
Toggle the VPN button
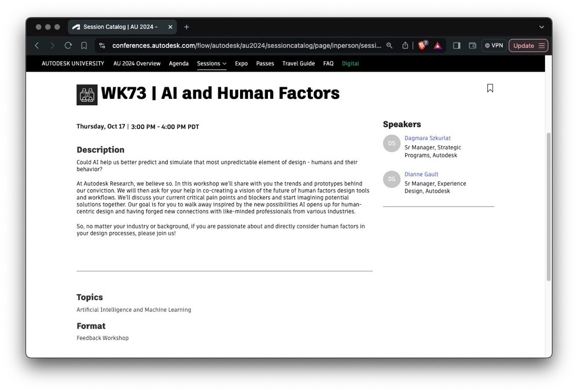point(494,46)
